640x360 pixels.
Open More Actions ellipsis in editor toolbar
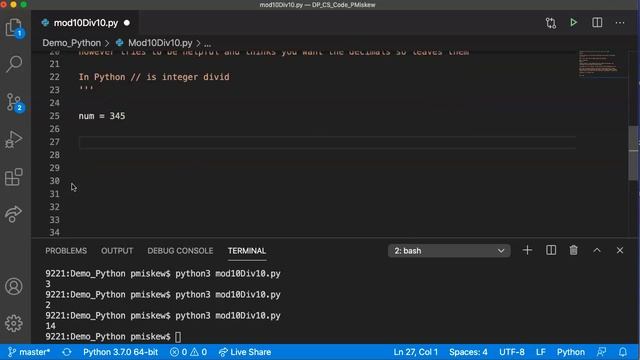(x=620, y=22)
